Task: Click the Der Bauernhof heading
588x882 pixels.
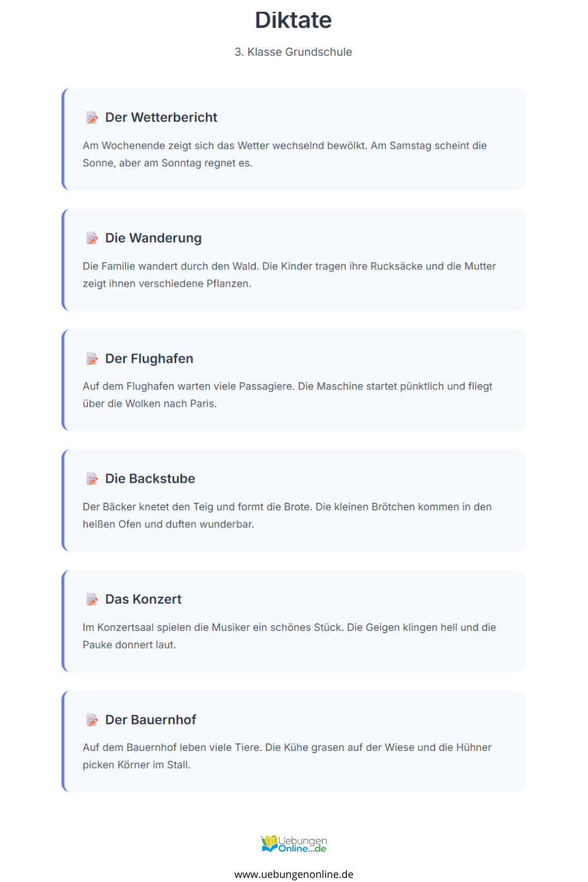Action: (151, 720)
